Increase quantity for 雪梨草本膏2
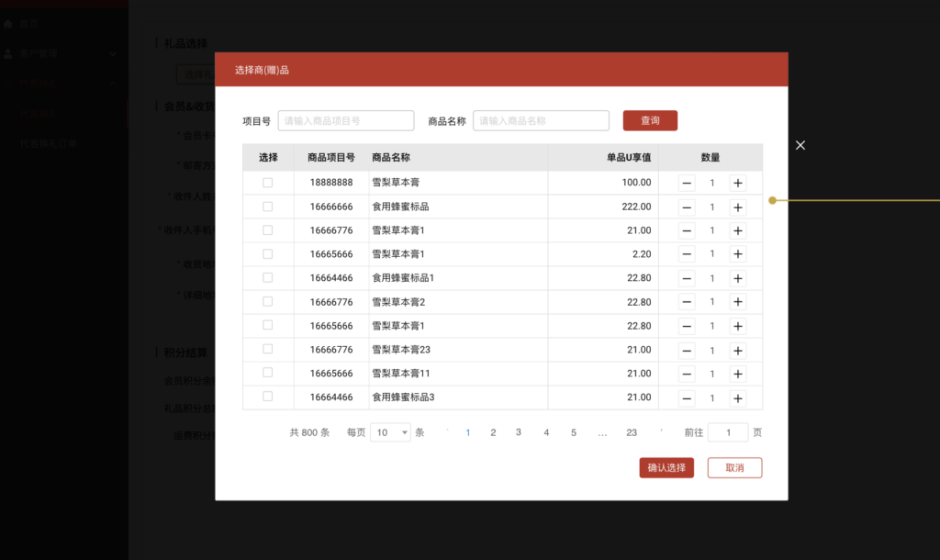Screen dimensions: 940x560 pos(738,302)
